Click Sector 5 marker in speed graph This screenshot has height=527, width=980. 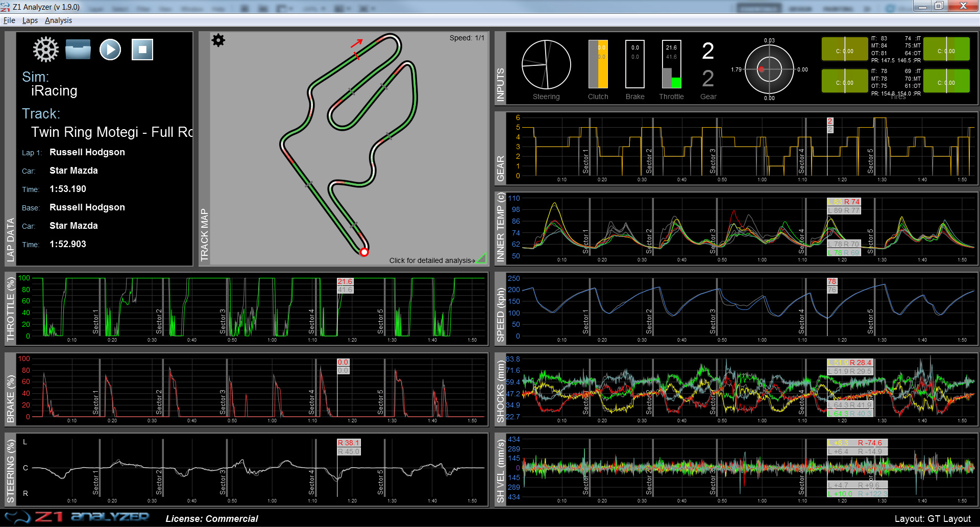coord(870,322)
